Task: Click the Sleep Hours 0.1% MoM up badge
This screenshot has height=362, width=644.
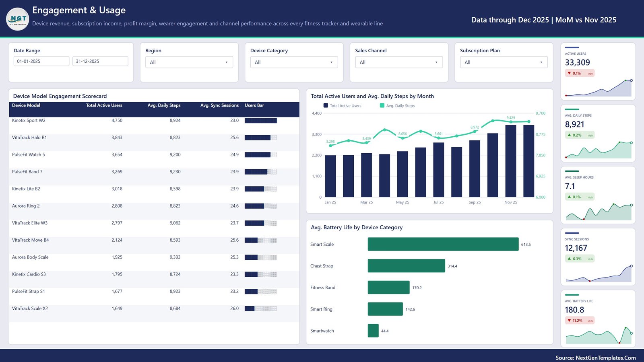Action: (x=580, y=197)
